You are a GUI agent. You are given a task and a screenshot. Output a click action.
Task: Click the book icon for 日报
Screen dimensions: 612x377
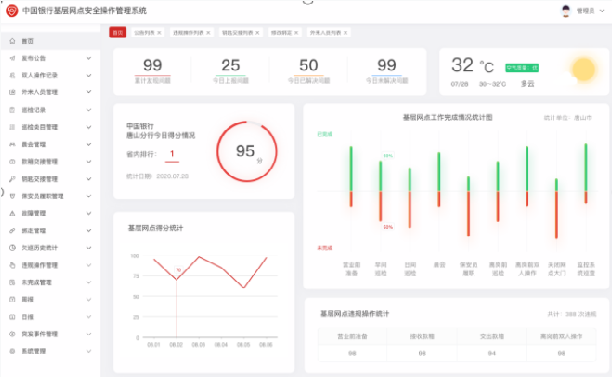coord(12,317)
